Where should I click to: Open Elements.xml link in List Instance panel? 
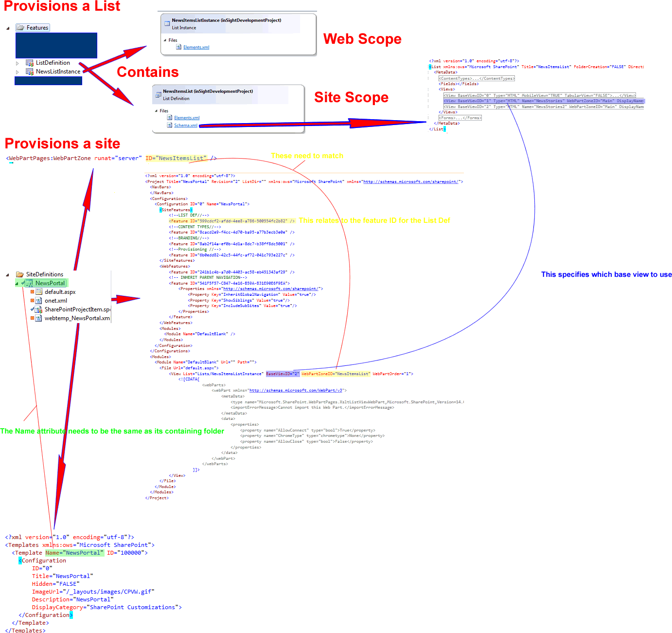pos(196,47)
